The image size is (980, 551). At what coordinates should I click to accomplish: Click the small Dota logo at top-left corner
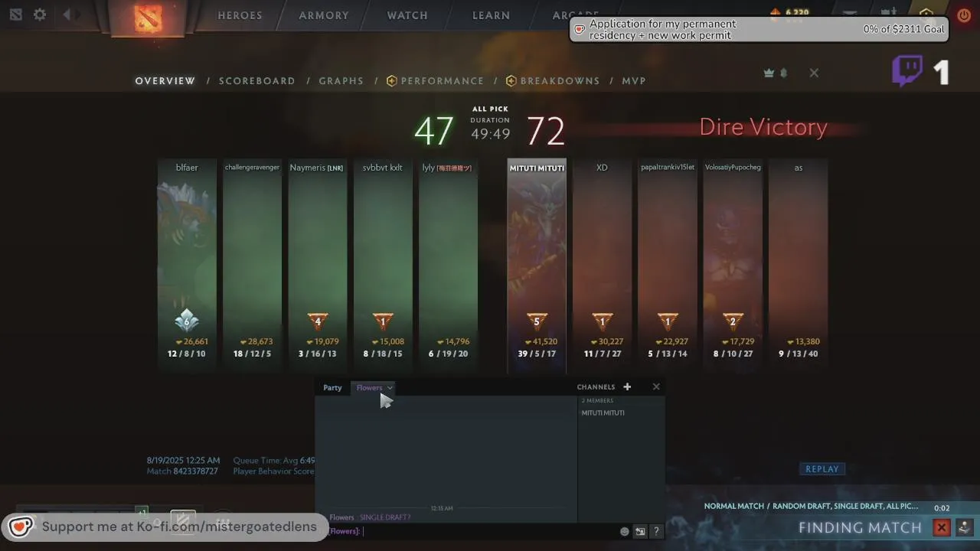16,15
